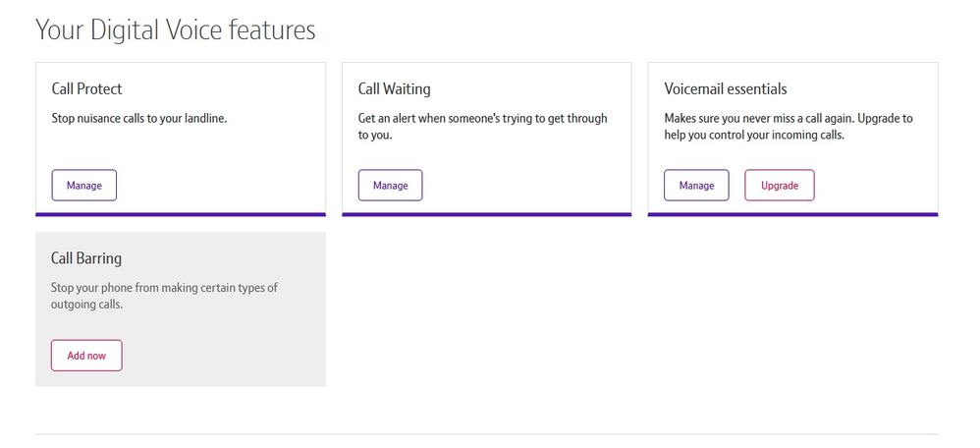Click the Your Digital Voice features heading
Image resolution: width=980 pixels, height=448 pixels.
coord(176,30)
